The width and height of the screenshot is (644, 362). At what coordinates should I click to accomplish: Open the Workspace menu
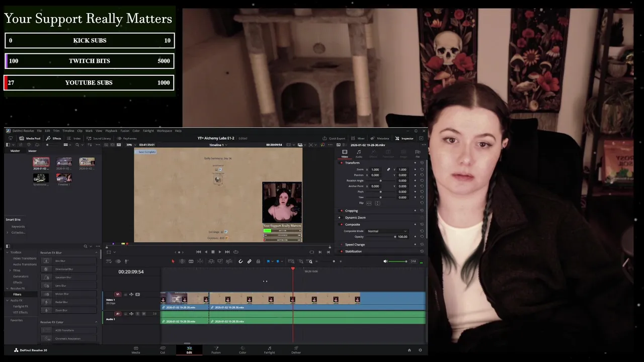(x=164, y=131)
